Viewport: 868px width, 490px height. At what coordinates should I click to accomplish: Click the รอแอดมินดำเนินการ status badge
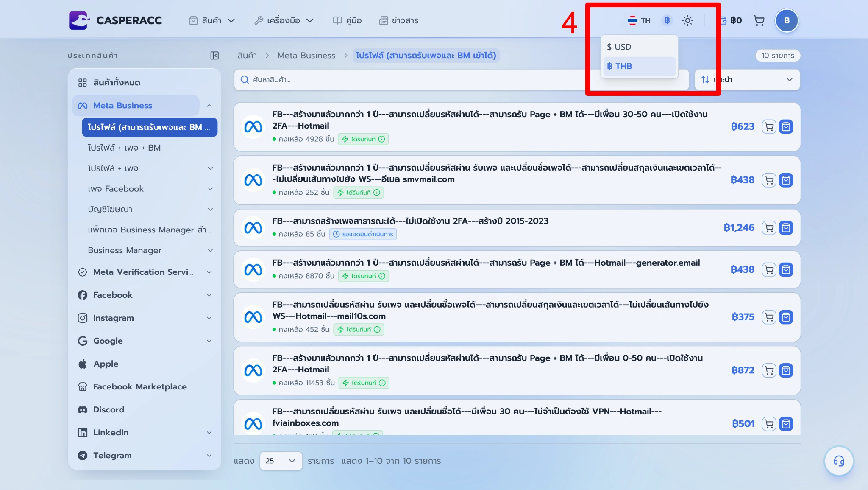coord(363,234)
